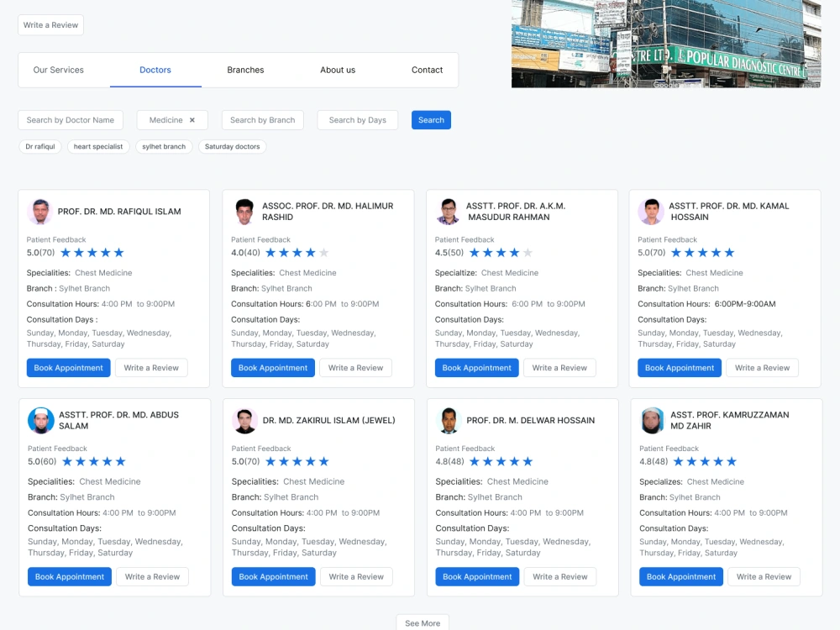Click the name ASSOC. PROF. DR. MD. HALIMUR RASHID
Viewport: 840px width, 630px height.
(328, 212)
